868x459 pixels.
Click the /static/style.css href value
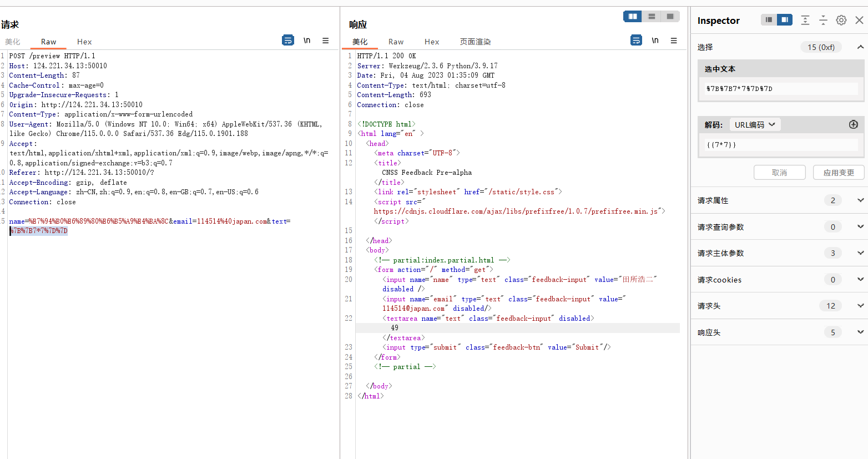pyautogui.click(x=521, y=192)
